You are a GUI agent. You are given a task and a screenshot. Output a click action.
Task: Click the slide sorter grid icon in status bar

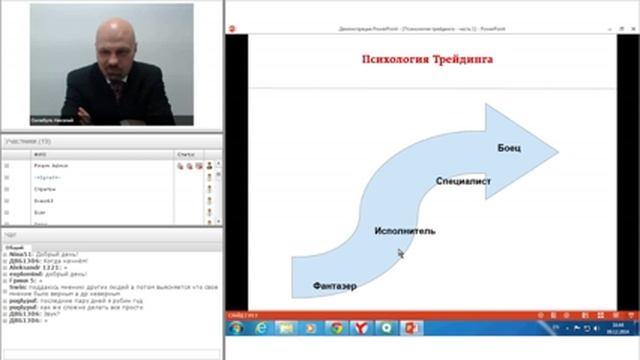pos(600,316)
